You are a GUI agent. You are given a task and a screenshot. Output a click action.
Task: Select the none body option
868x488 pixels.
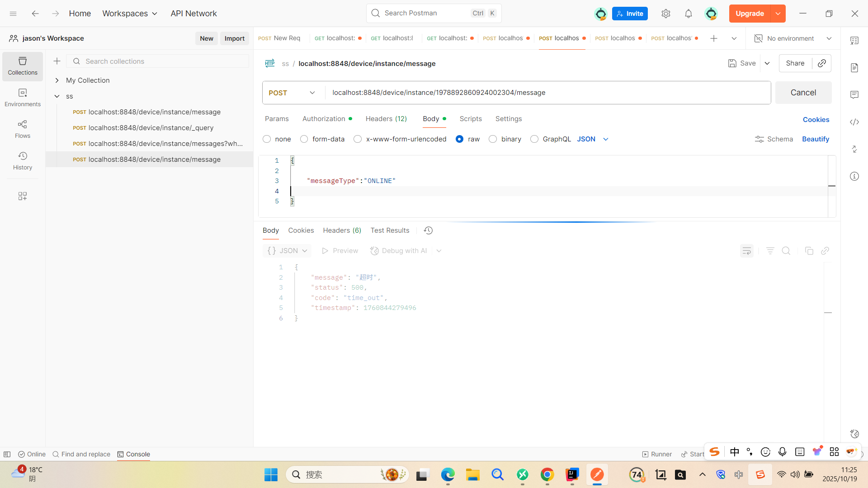pyautogui.click(x=267, y=139)
